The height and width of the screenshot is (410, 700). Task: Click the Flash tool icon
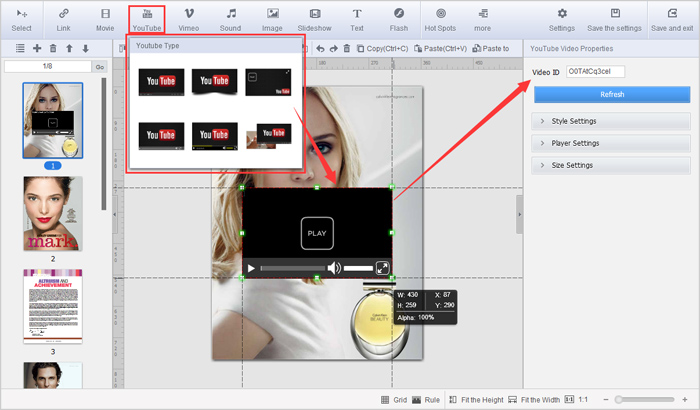click(x=398, y=18)
